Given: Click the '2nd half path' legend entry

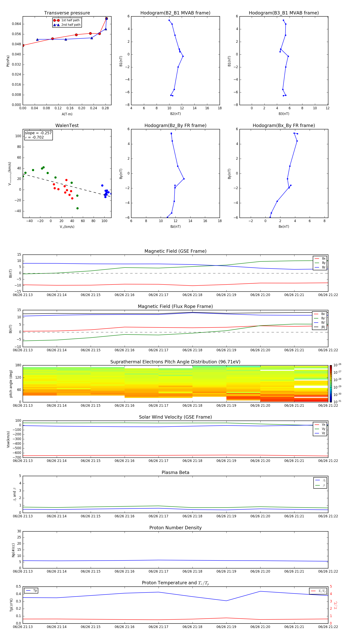Looking at the screenshot, I should (x=67, y=25).
